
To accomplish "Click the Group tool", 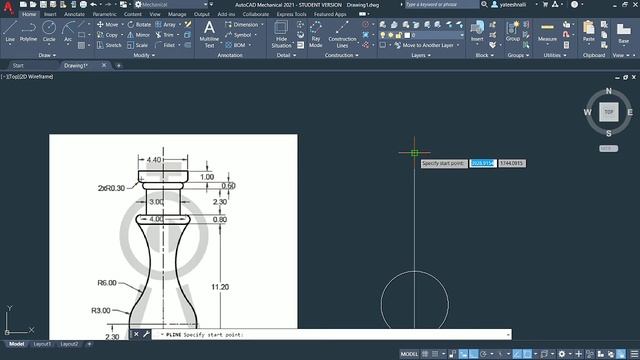I will click(x=513, y=32).
